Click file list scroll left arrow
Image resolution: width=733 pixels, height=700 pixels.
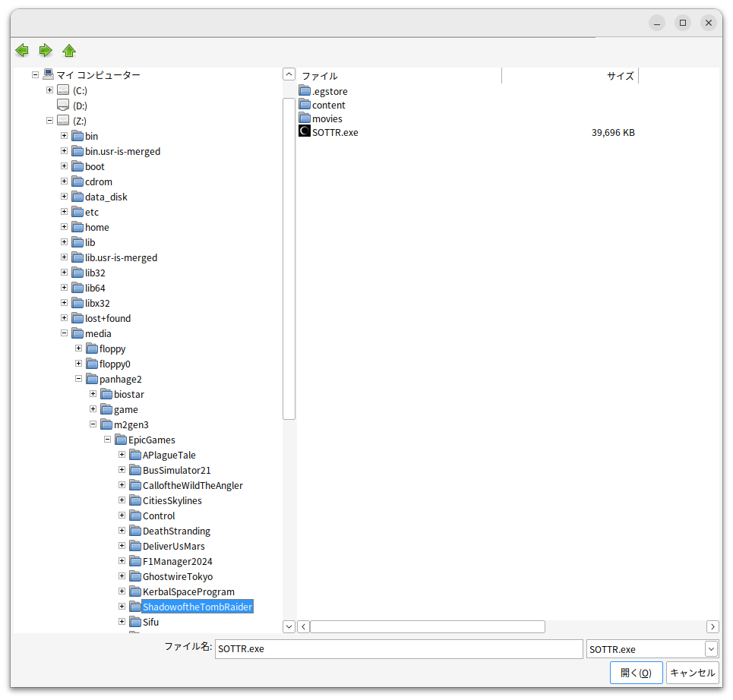(x=303, y=626)
